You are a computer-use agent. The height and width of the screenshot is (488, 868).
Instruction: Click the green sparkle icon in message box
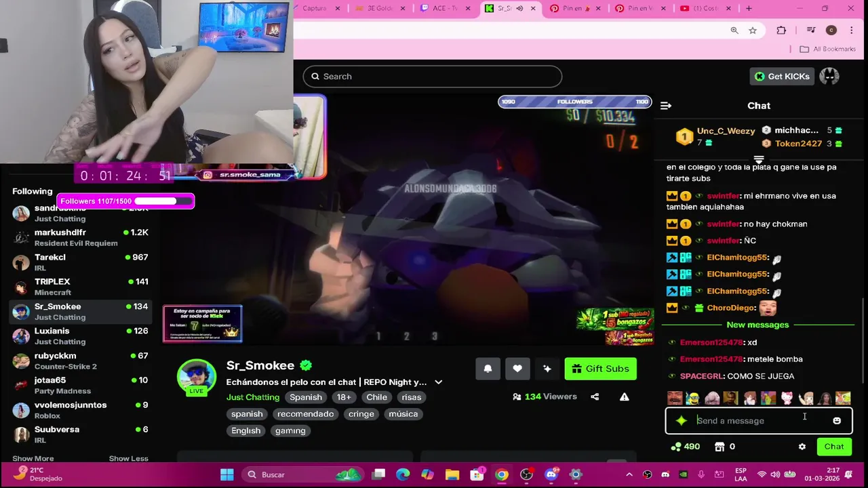coord(682,421)
